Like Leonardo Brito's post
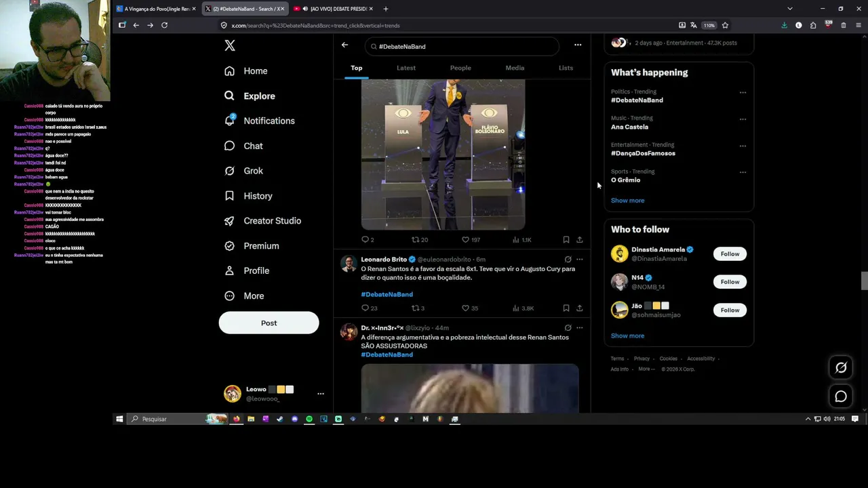Viewport: 868px width, 488px height. tap(470, 308)
